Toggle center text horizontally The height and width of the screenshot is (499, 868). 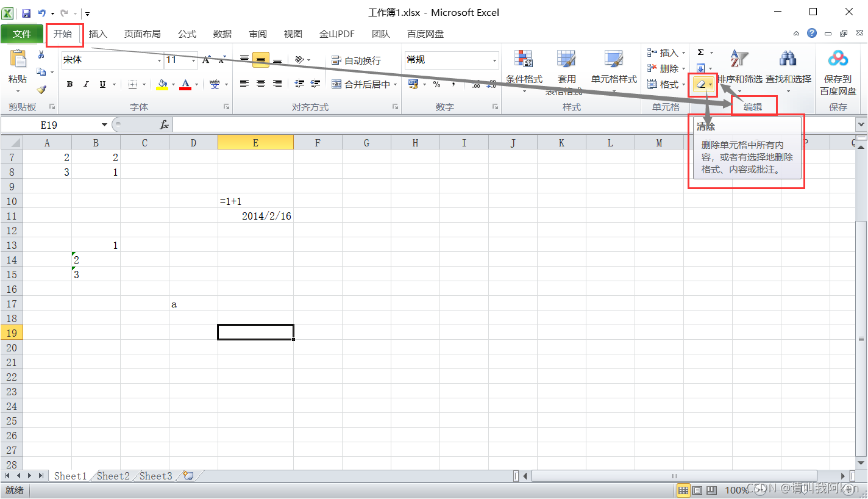click(261, 84)
